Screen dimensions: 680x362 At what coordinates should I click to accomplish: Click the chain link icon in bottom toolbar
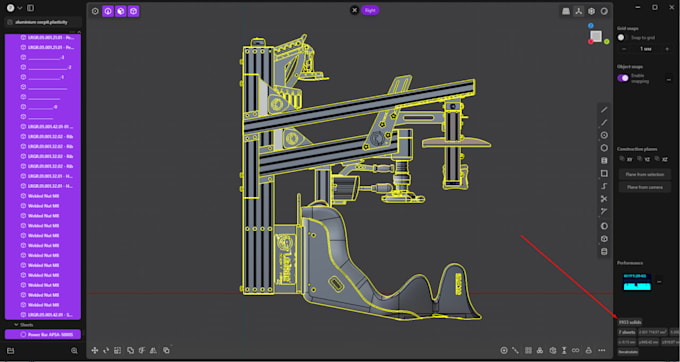tap(575, 350)
